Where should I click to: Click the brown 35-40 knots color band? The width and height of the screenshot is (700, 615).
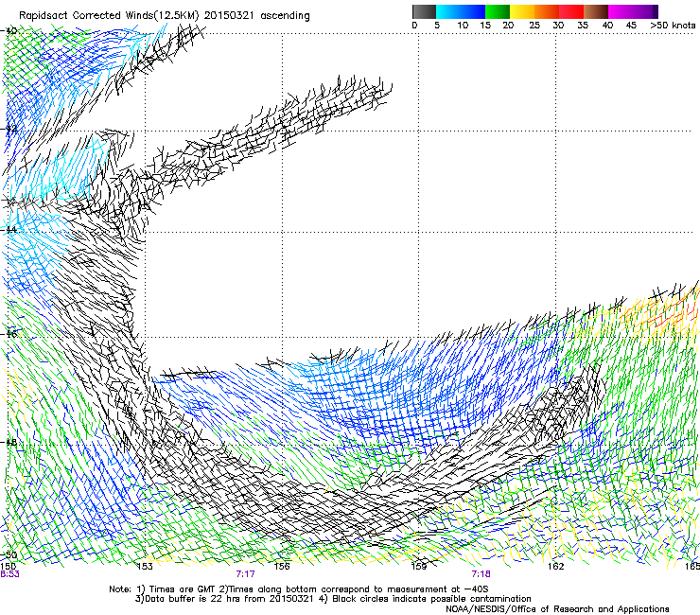pos(596,11)
